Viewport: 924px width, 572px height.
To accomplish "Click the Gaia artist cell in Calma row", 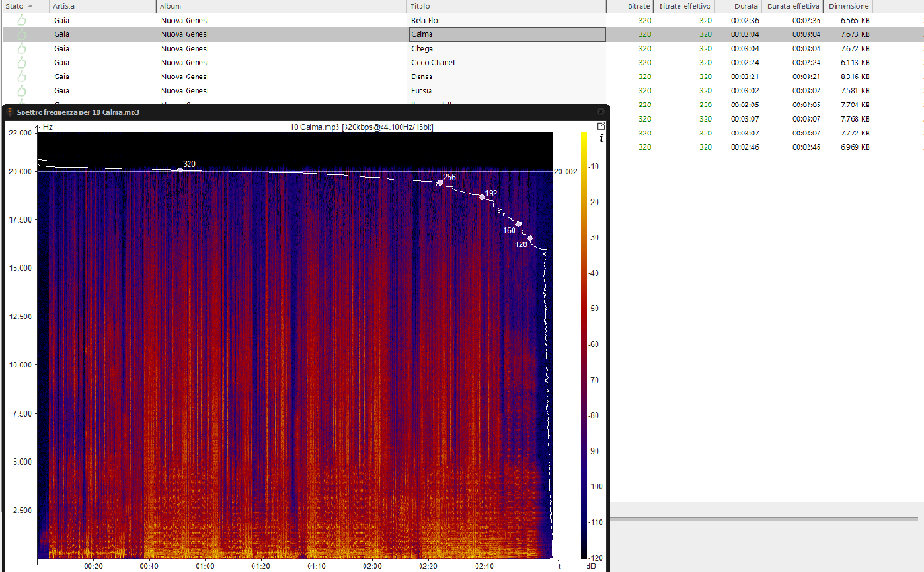I will (61, 34).
